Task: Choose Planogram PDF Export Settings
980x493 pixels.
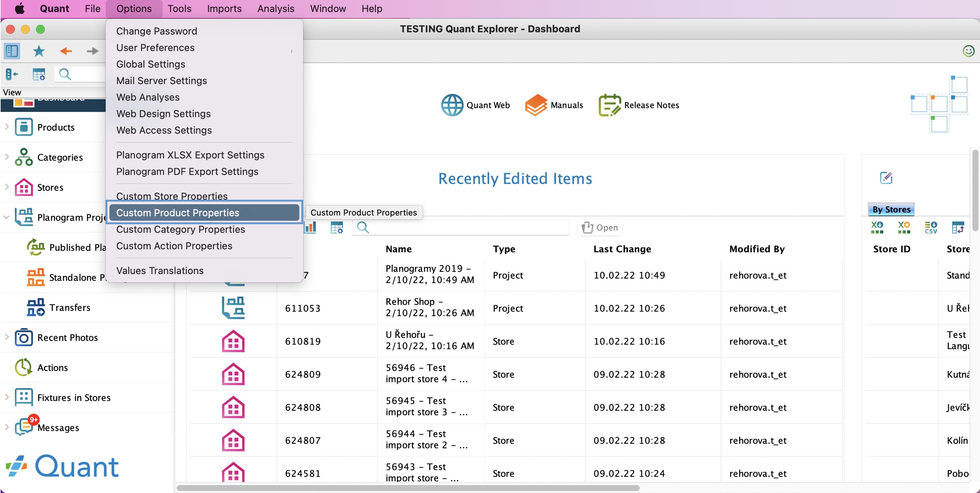Action: click(x=204, y=172)
